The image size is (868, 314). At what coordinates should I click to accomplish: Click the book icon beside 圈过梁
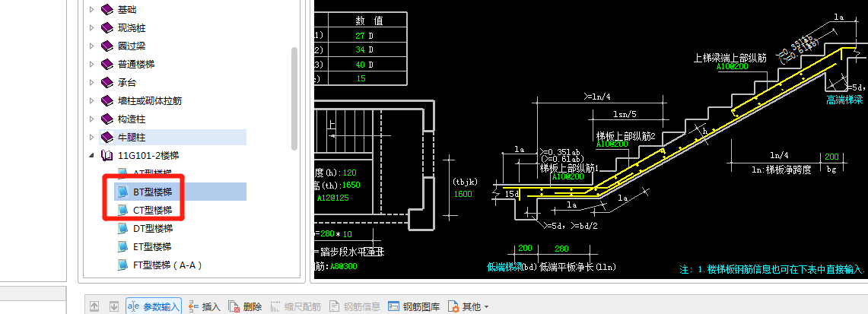pos(107,46)
